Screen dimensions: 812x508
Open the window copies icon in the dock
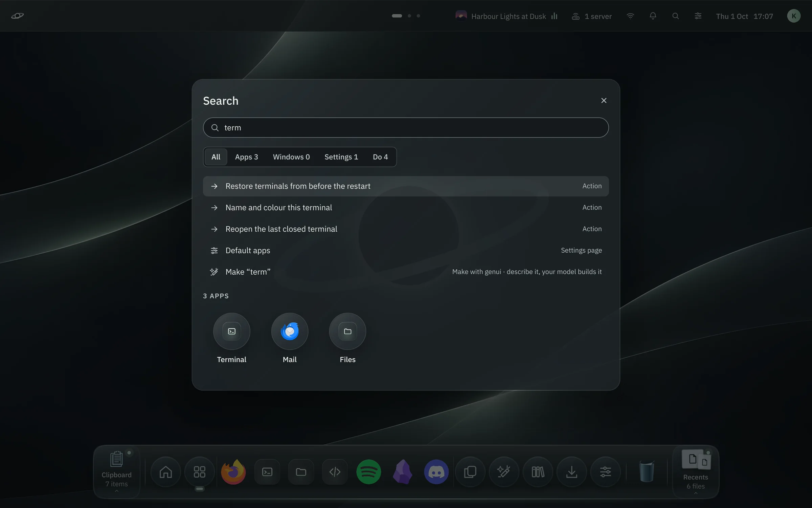point(470,471)
